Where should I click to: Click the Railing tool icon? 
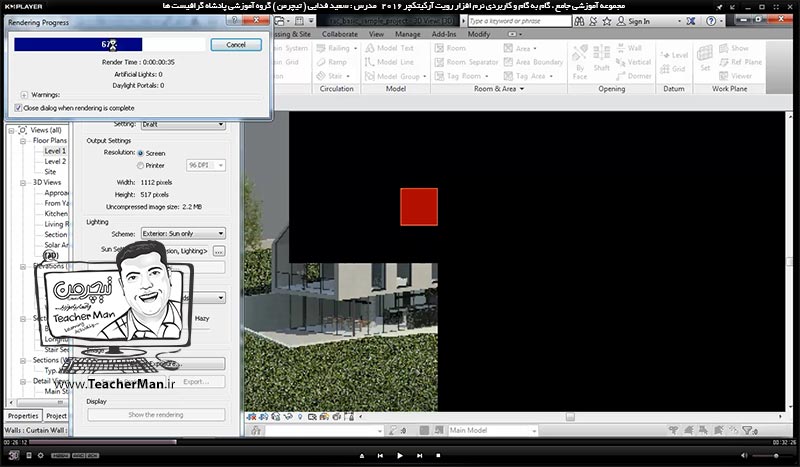[321, 48]
